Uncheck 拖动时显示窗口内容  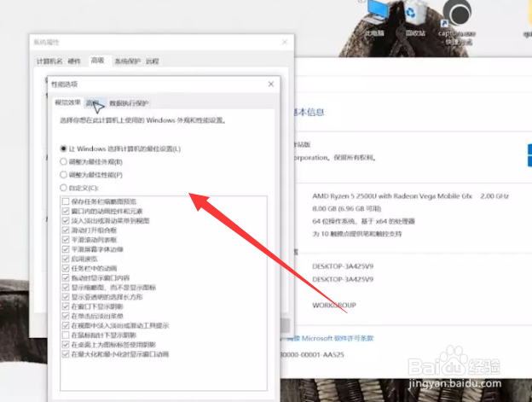[x=66, y=277]
